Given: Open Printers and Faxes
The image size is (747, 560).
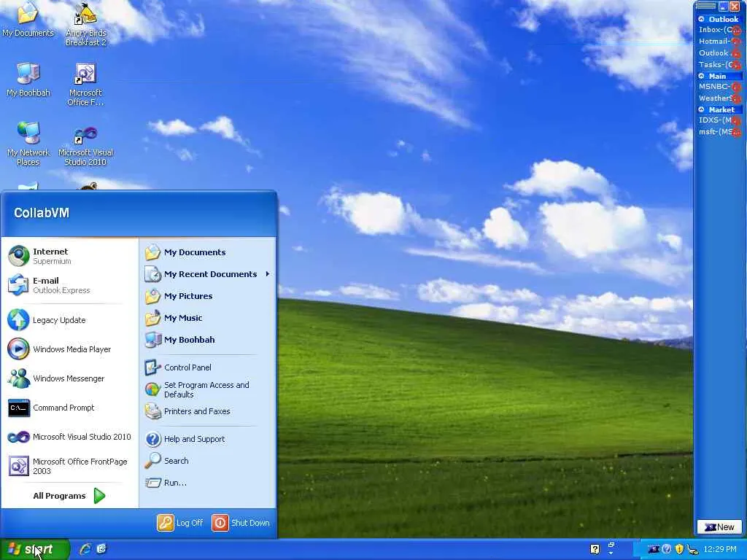Looking at the screenshot, I should click(x=208, y=411).
